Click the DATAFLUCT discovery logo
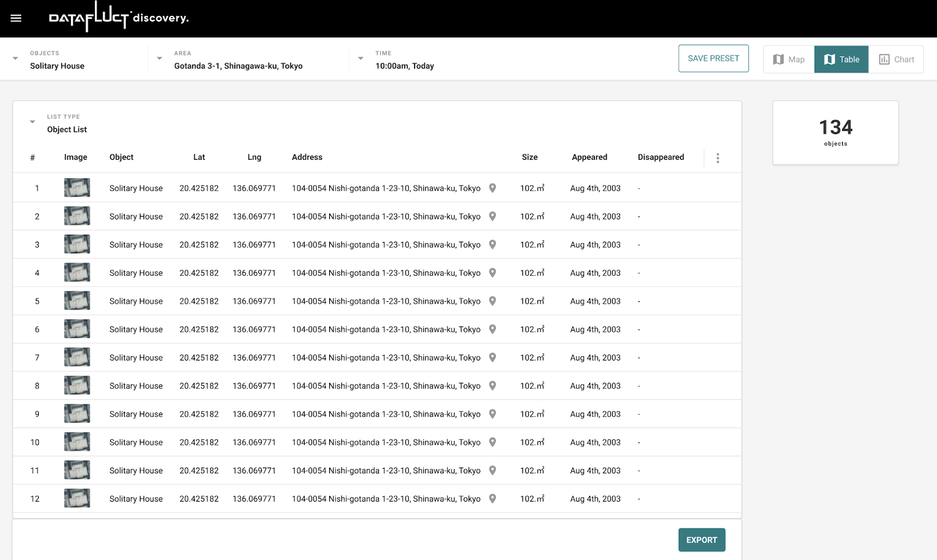The width and height of the screenshot is (937, 560). click(118, 18)
